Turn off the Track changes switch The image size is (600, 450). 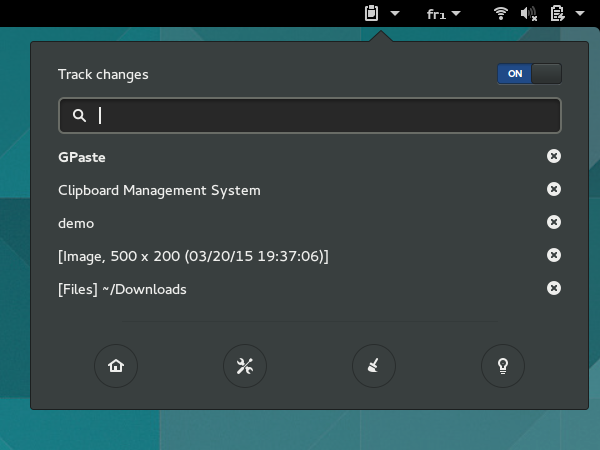(529, 73)
